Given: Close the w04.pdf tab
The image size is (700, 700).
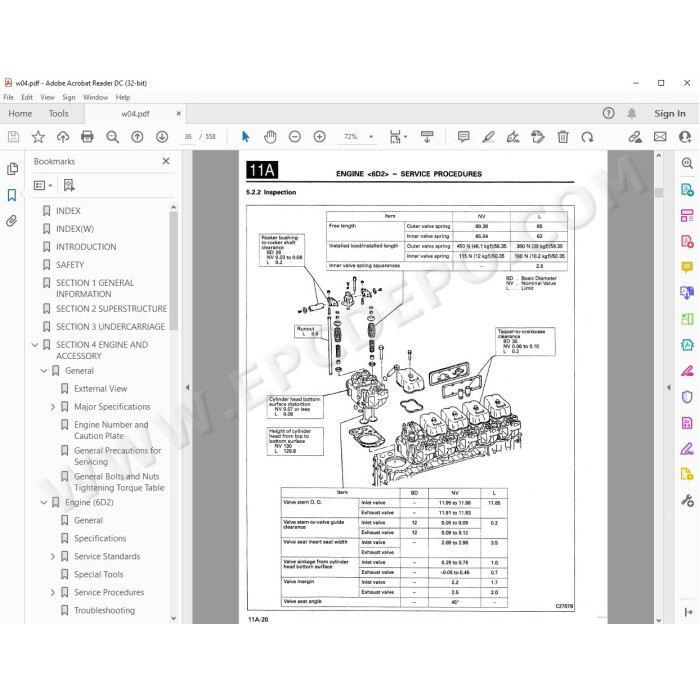Looking at the screenshot, I should click(x=179, y=113).
